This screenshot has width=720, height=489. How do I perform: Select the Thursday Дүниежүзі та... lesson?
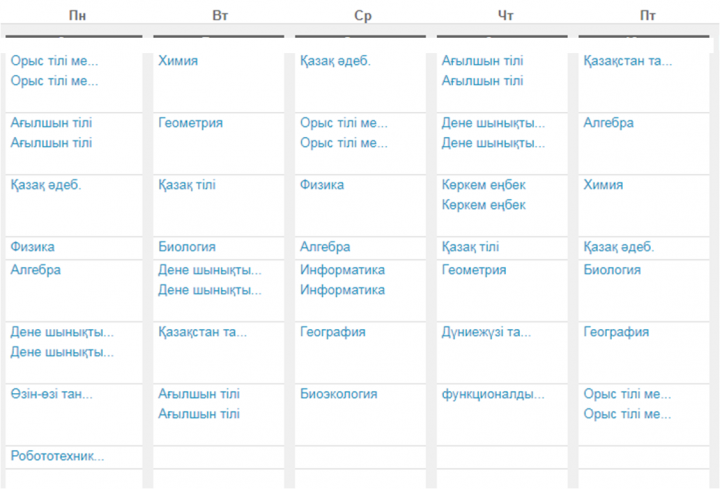click(486, 332)
